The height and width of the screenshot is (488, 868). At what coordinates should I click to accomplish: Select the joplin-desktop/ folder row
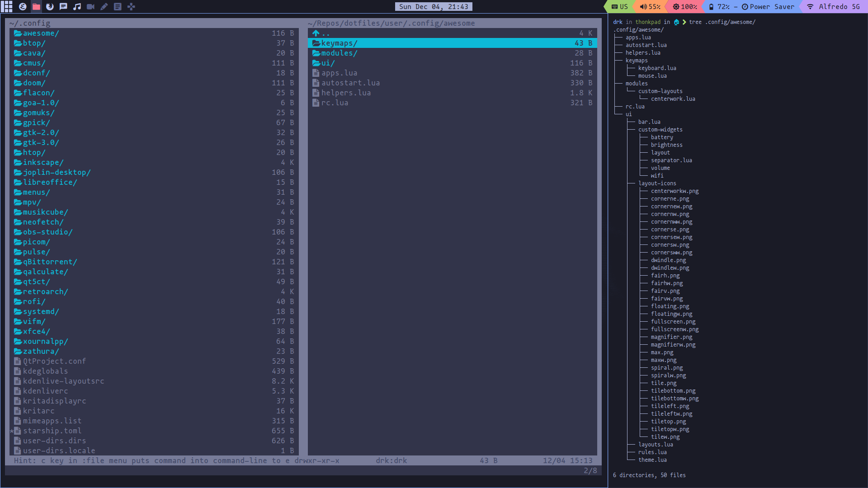point(154,172)
